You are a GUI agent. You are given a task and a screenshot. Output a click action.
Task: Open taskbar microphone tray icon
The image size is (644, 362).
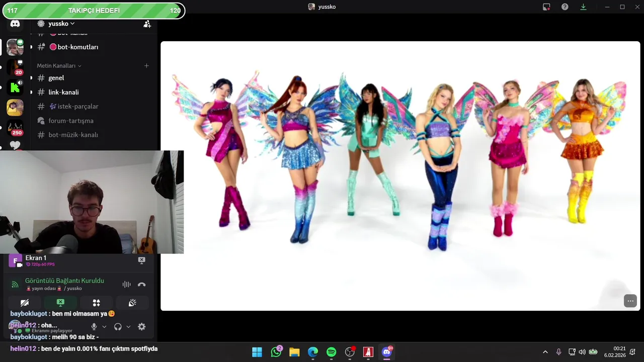click(x=558, y=352)
